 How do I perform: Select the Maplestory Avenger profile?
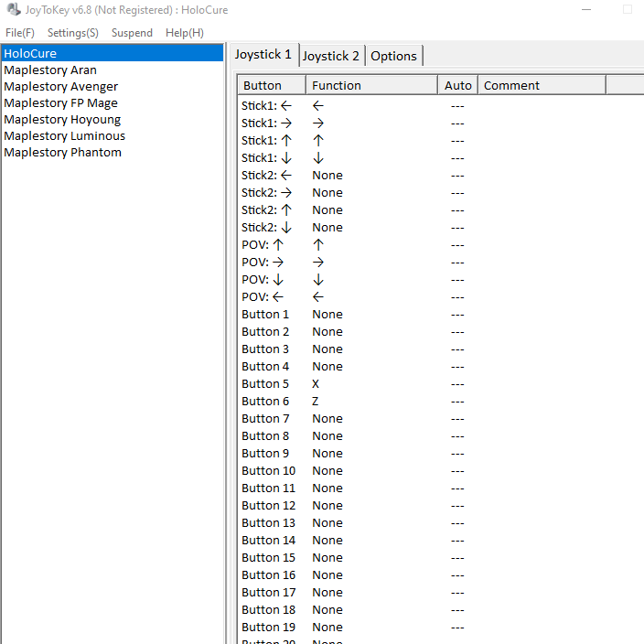(x=113, y=86)
